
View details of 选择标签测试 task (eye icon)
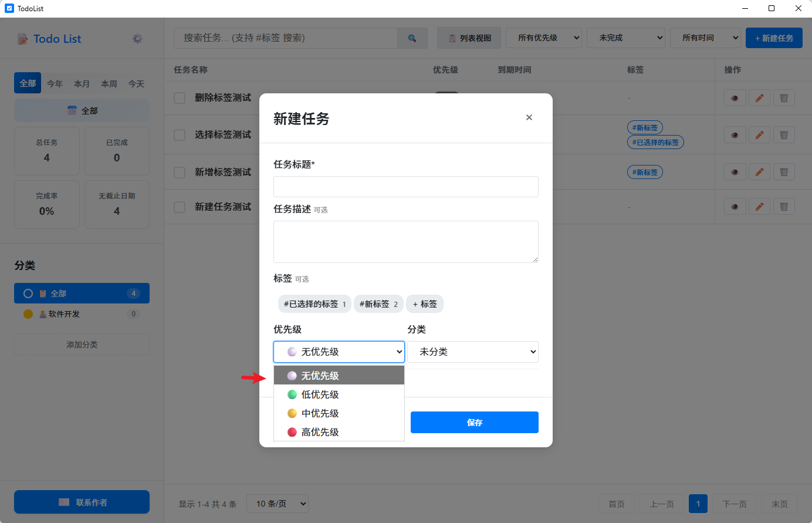coord(735,135)
